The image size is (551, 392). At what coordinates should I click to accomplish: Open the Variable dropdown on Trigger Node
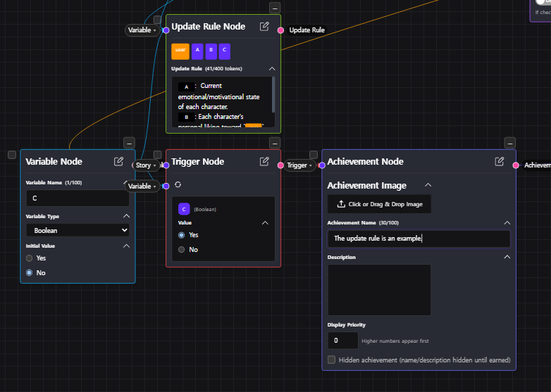pyautogui.click(x=142, y=186)
